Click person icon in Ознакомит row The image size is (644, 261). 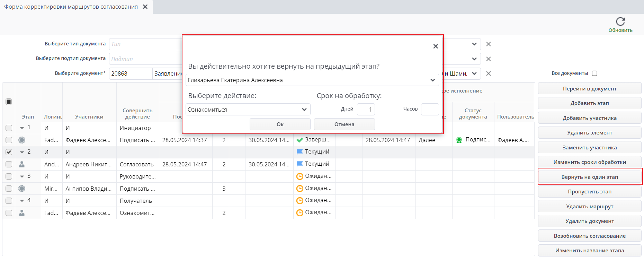22,213
